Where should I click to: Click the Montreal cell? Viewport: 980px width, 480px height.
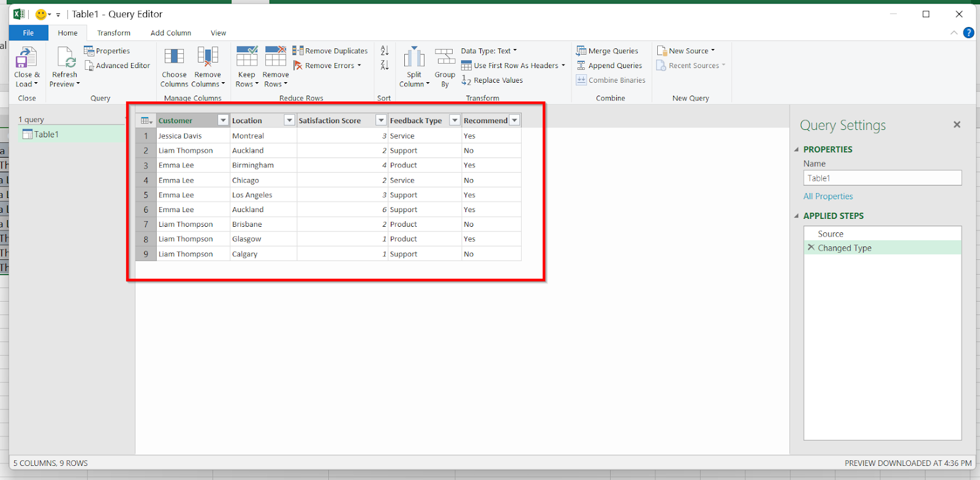263,136
